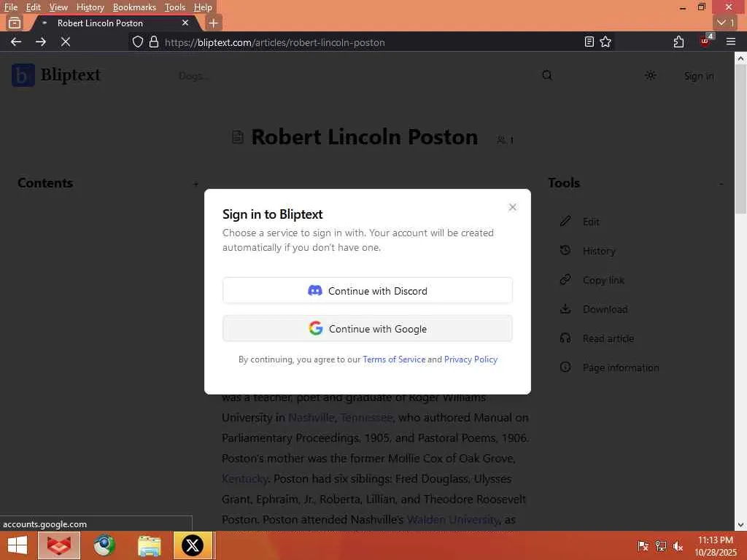Go forward to next page
This screenshot has height=560, width=747.
(41, 42)
